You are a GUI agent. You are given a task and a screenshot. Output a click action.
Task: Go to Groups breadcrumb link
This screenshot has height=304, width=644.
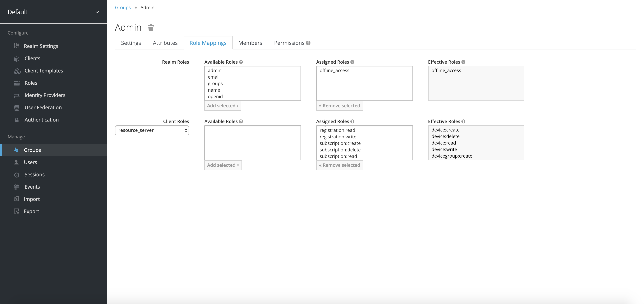122,7
